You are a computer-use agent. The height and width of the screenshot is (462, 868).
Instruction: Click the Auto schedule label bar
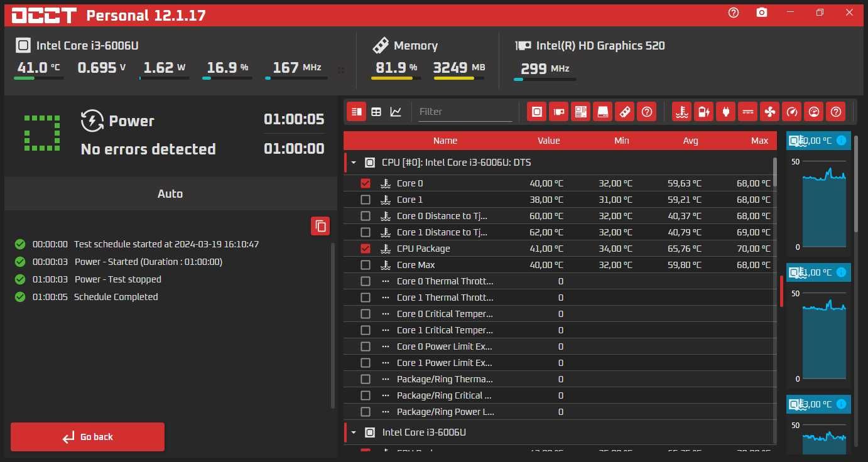170,194
